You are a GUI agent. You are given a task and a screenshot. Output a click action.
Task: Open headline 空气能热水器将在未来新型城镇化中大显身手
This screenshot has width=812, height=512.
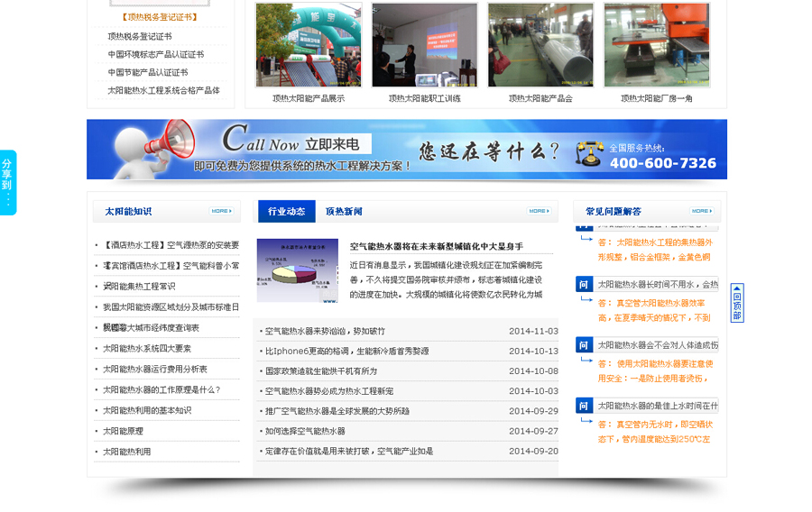click(x=437, y=247)
